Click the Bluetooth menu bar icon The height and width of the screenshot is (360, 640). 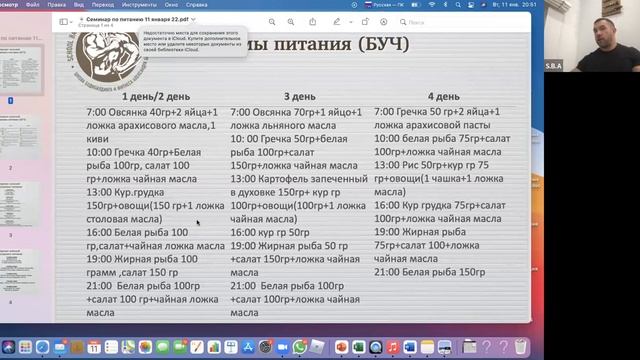click(445, 5)
